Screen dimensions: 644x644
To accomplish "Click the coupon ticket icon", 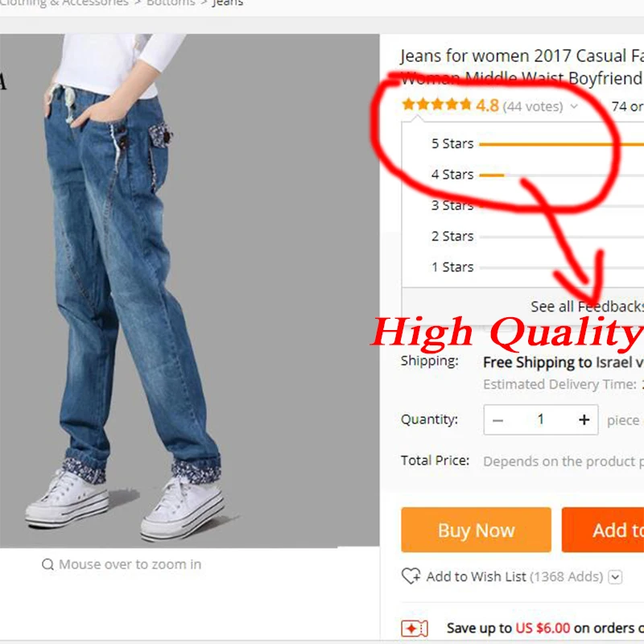I will click(414, 629).
